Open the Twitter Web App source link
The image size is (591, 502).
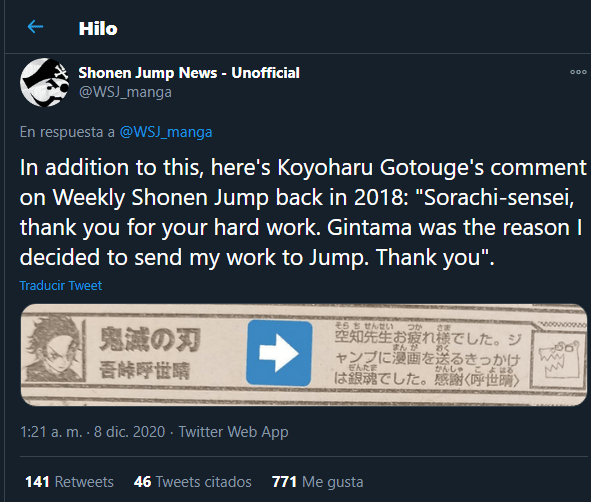(233, 432)
